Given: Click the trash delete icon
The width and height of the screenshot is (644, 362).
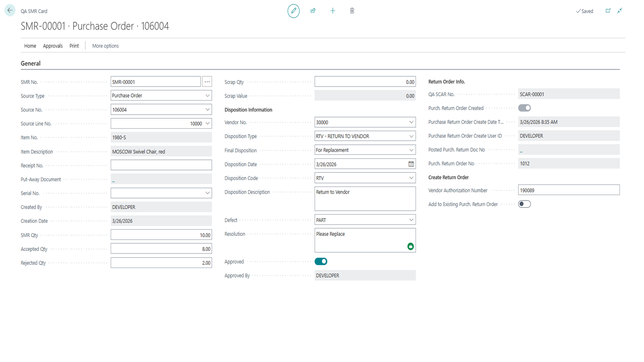Looking at the screenshot, I should tap(352, 11).
